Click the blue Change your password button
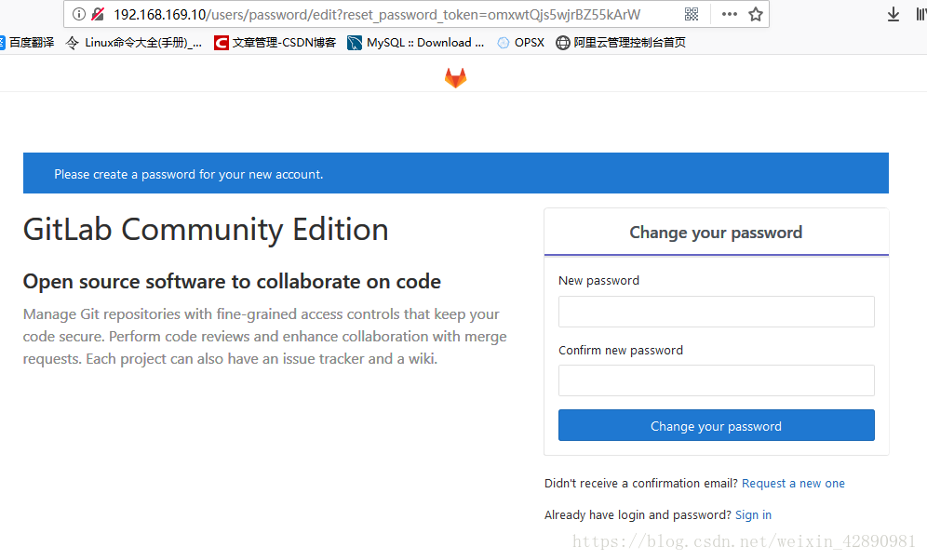This screenshot has width=927, height=560. pyautogui.click(x=716, y=425)
